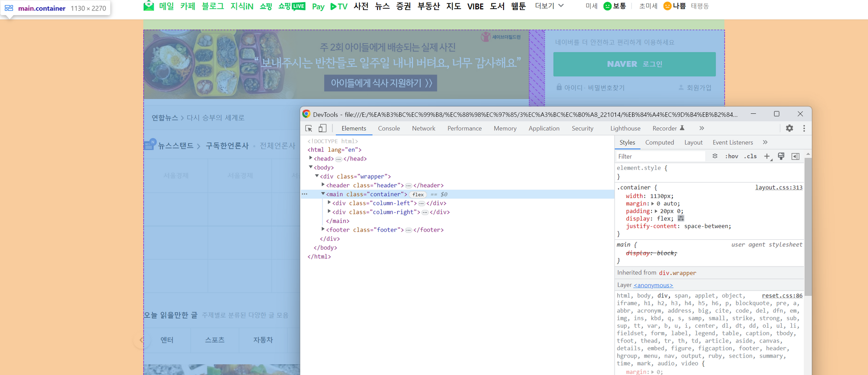Open the Performance tab
This screenshot has width=868, height=375.
(x=464, y=128)
